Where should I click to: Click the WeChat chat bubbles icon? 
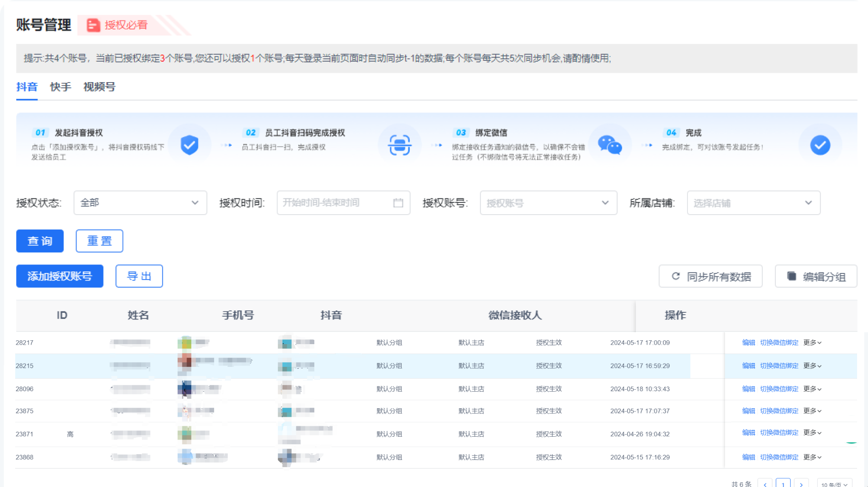610,145
